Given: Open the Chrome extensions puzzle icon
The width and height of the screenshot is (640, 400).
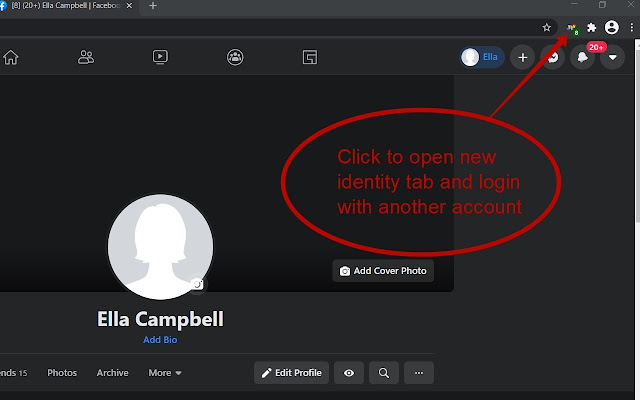Looking at the screenshot, I should coord(591,28).
